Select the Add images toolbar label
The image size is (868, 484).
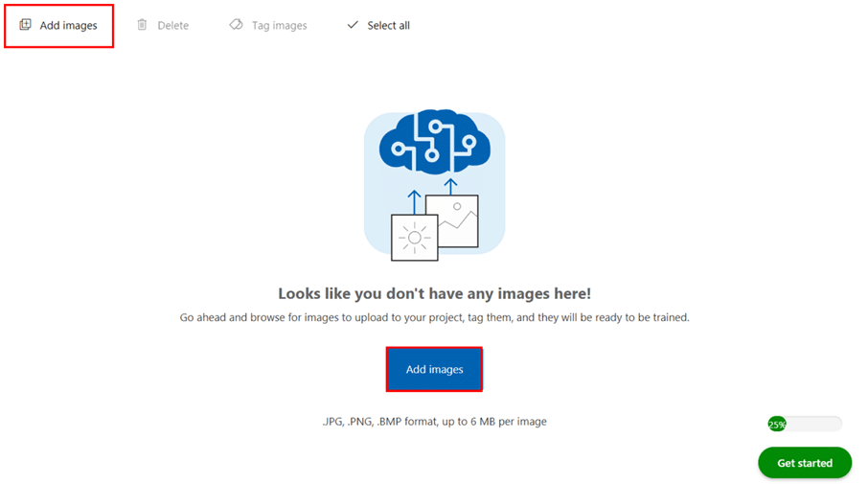[x=68, y=26]
